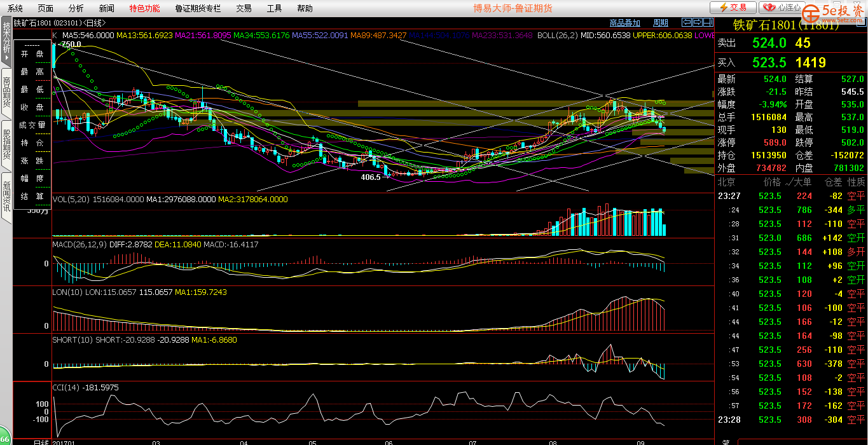The width and height of the screenshot is (868, 445).
Task: Click the 开盘 legend row
Action: click(x=32, y=55)
